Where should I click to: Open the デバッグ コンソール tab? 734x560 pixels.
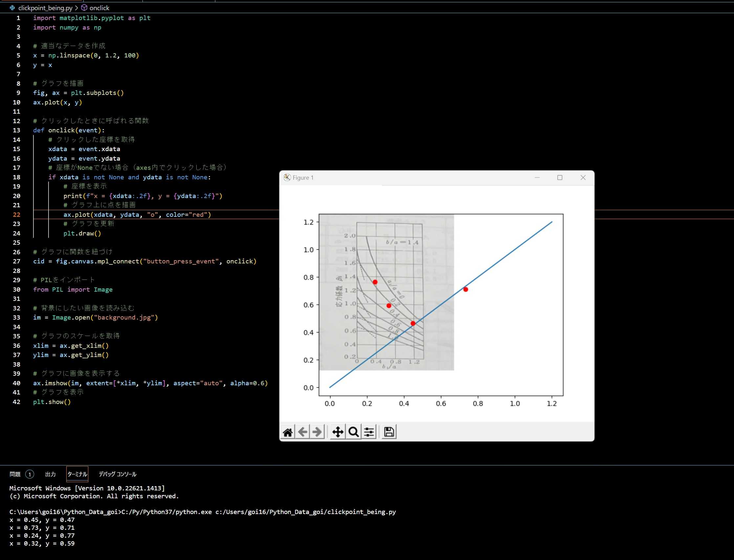coord(118,474)
